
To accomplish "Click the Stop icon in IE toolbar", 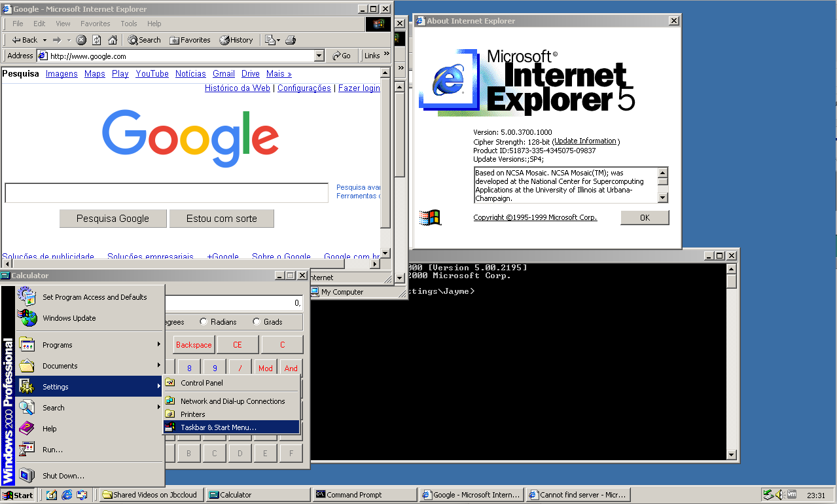I will click(81, 40).
